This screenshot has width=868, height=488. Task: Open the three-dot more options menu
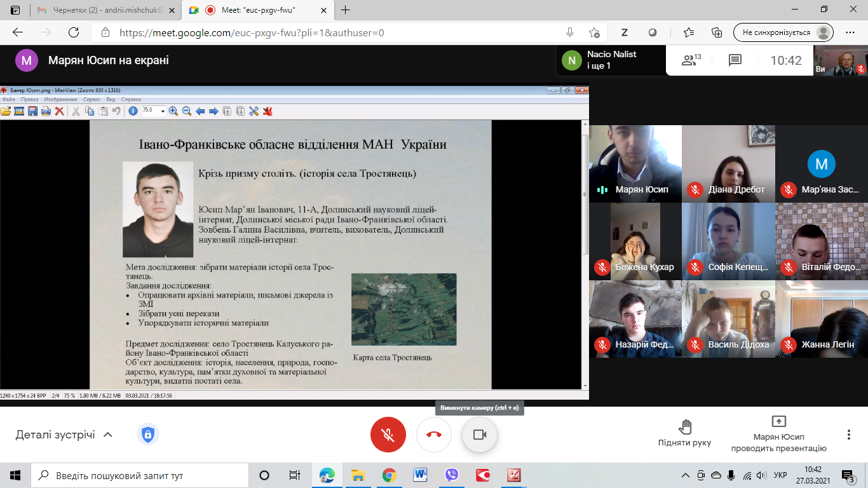pos(848,435)
